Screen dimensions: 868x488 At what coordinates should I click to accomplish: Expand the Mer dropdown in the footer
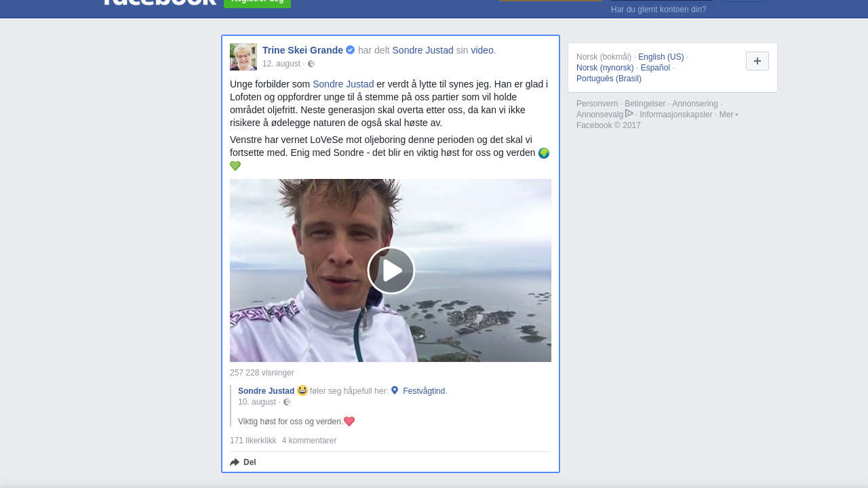pos(729,115)
